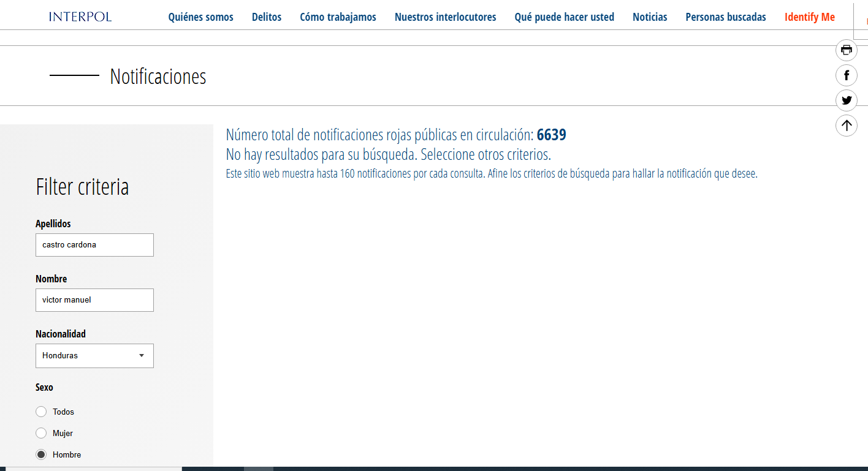Click the print page icon

[847, 50]
